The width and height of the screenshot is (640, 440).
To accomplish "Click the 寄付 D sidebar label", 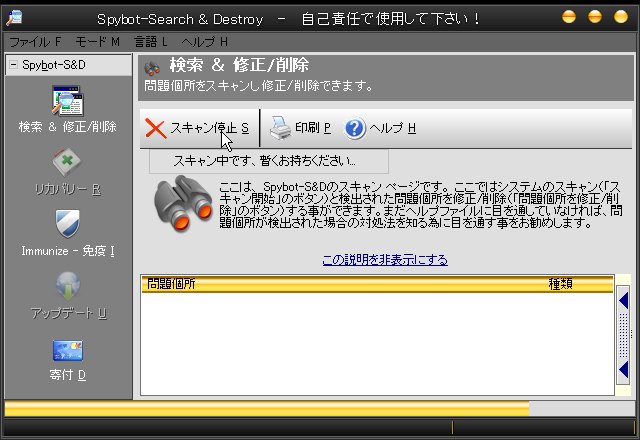I will 68,375.
